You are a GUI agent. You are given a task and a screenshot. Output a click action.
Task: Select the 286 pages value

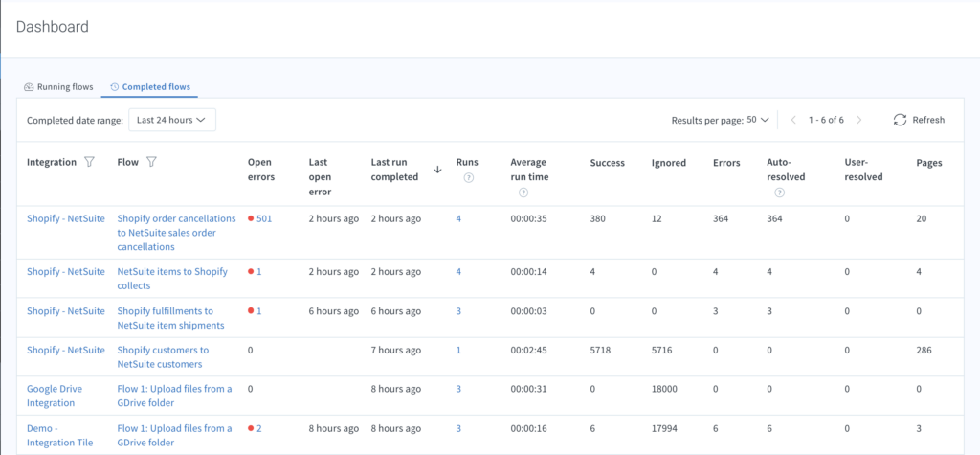click(x=924, y=350)
